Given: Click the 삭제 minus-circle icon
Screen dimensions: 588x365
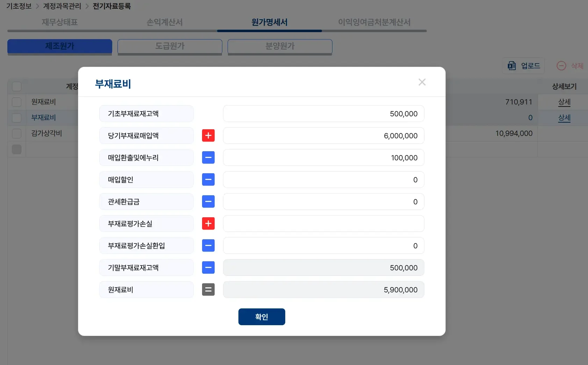Looking at the screenshot, I should 561,66.
